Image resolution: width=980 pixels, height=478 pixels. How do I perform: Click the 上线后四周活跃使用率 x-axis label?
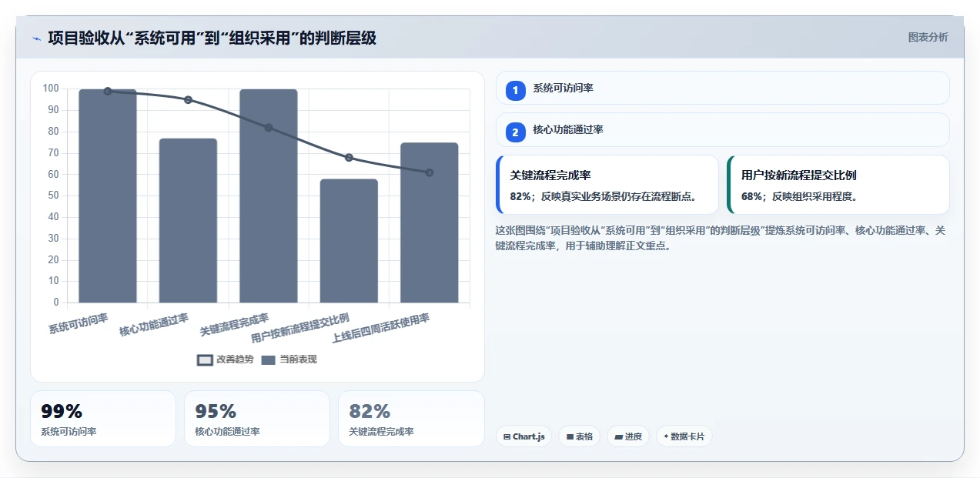(381, 329)
